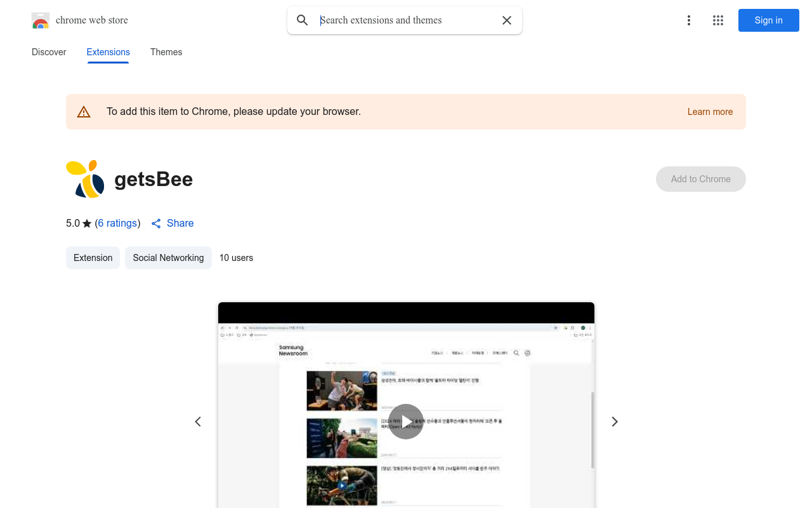This screenshot has width=812, height=508.
Task: Click the getsBee bee logo
Action: pos(86,179)
